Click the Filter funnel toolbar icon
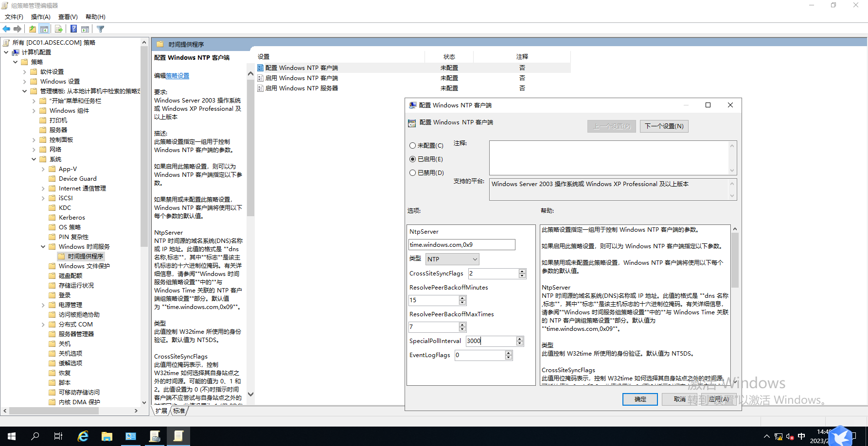The width and height of the screenshot is (868, 446). pos(101,29)
